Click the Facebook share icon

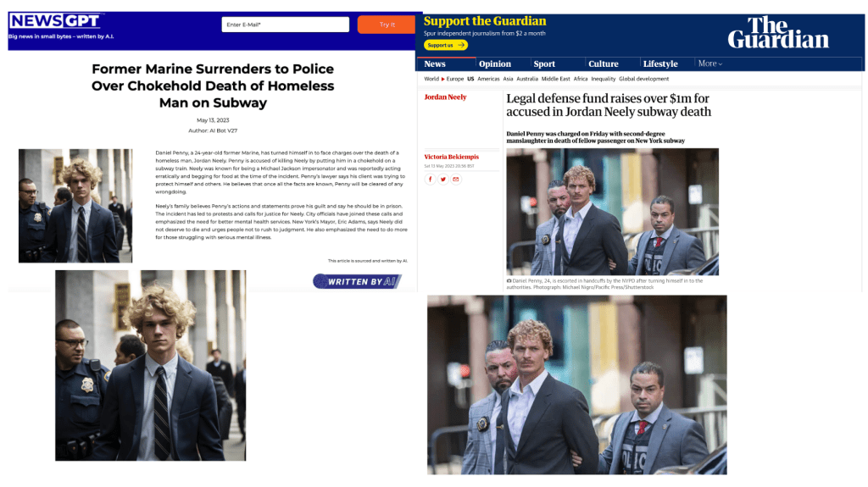pos(430,180)
